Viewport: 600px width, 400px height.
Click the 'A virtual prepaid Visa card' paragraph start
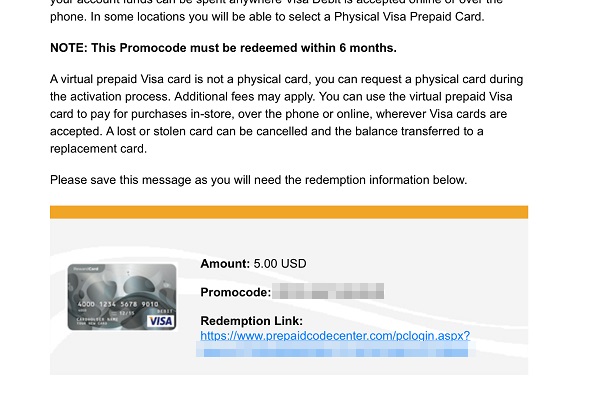tap(120, 79)
